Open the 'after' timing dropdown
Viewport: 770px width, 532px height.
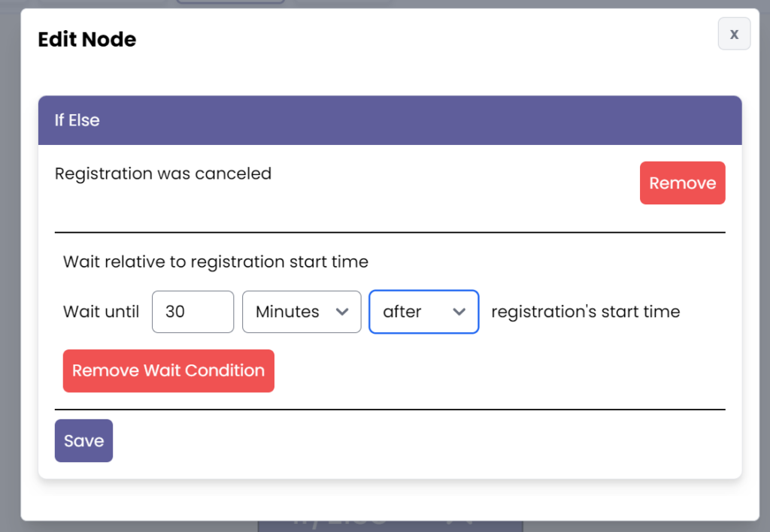point(423,312)
